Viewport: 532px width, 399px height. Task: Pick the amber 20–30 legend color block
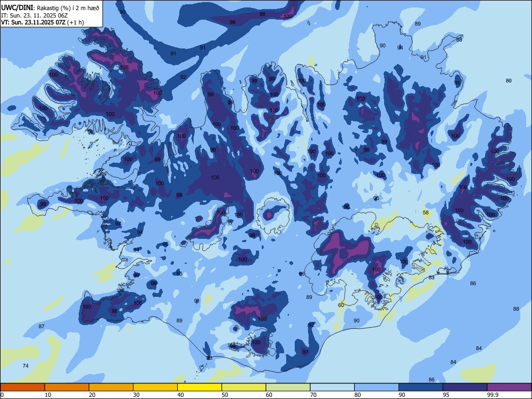tap(111, 387)
